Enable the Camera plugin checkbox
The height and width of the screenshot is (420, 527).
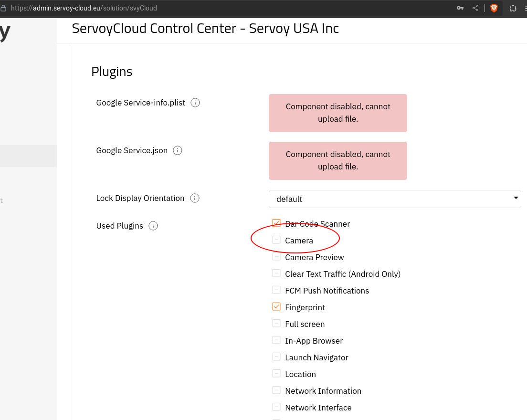click(x=276, y=240)
